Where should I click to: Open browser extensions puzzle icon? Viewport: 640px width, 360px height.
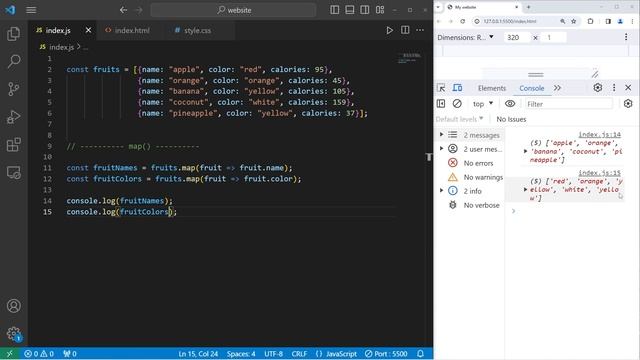click(590, 21)
